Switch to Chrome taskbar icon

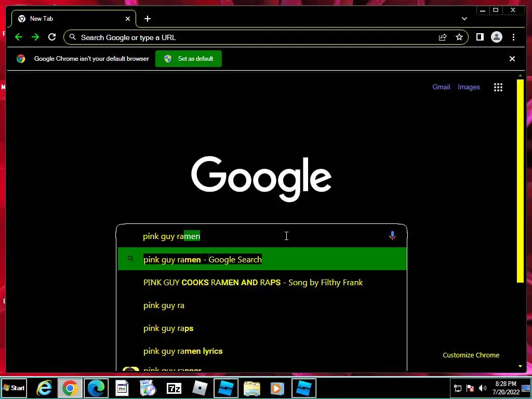click(70, 388)
